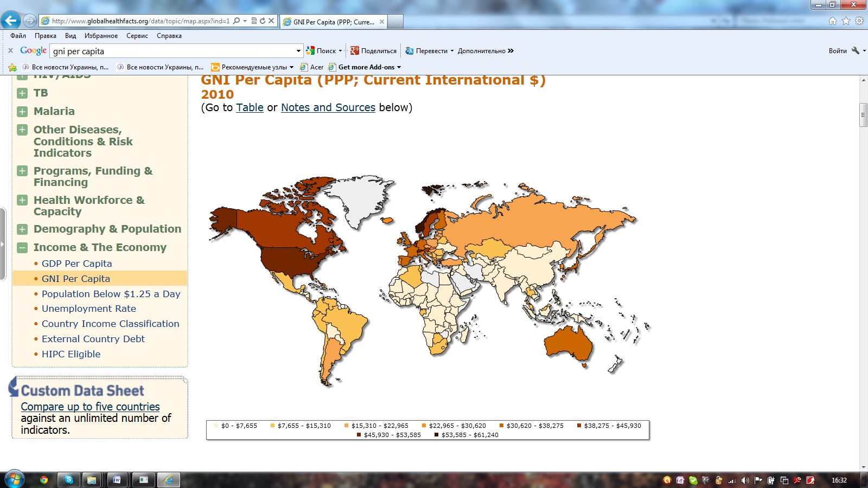Viewport: 868px width, 488px height.
Task: Open the Google toolbar search suggestions dropdown
Action: pyautogui.click(x=298, y=51)
